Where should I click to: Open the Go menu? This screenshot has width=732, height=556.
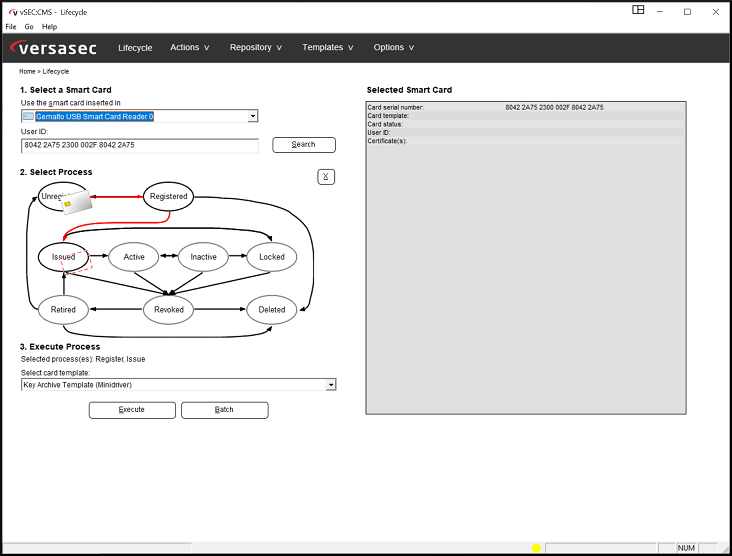(29, 27)
